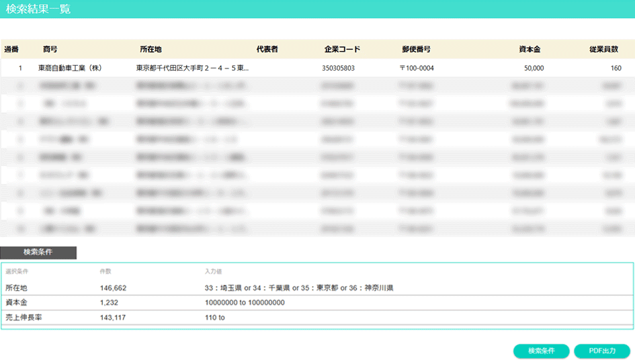
Task: Click the PDF出力 button
Action: tap(602, 351)
